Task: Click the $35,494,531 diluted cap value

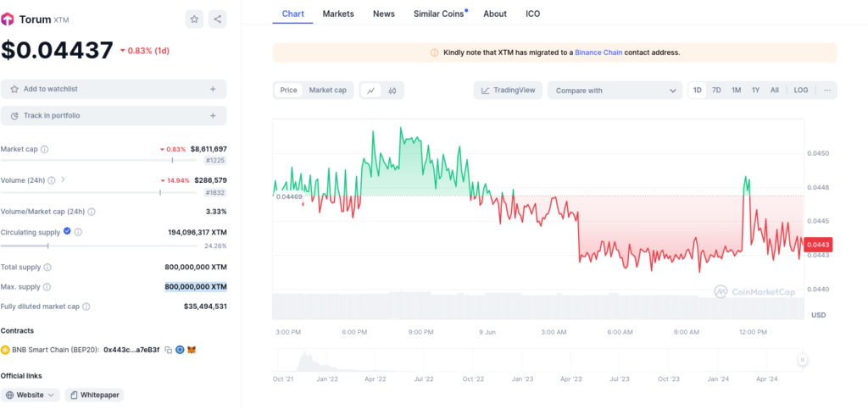Action: pos(205,307)
